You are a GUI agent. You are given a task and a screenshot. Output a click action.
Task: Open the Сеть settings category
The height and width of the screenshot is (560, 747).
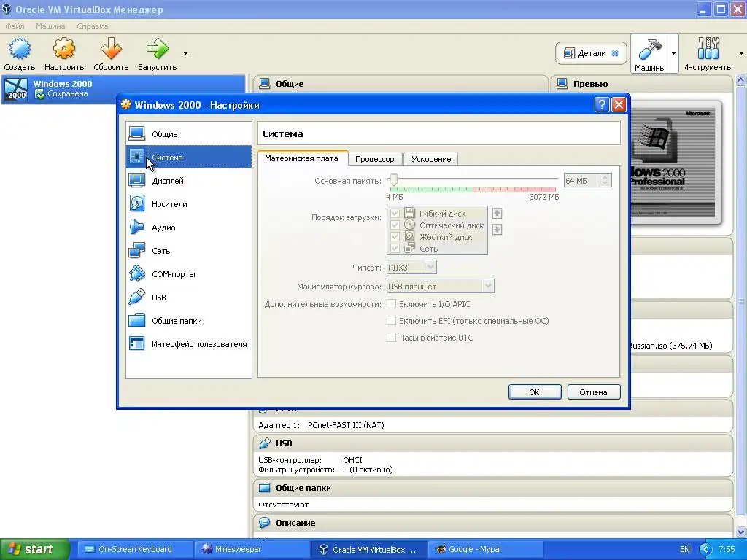(x=189, y=251)
